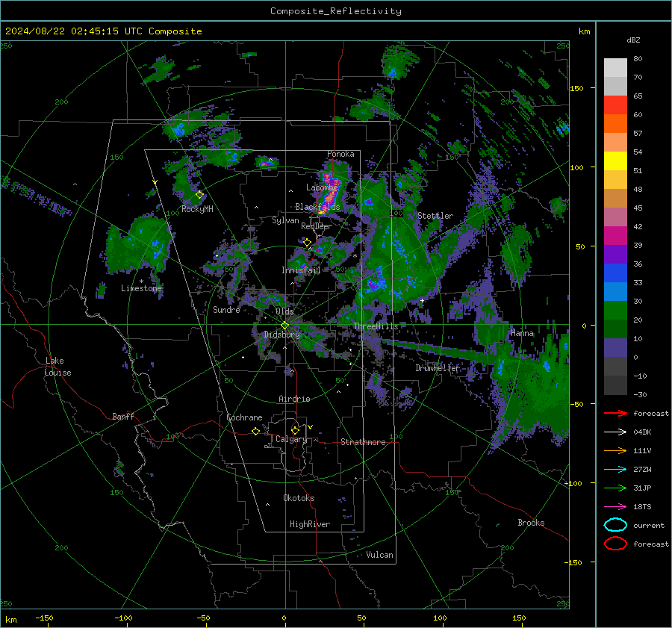Click the RedDeer city label
Screen dimensions: 672x628
317,226
